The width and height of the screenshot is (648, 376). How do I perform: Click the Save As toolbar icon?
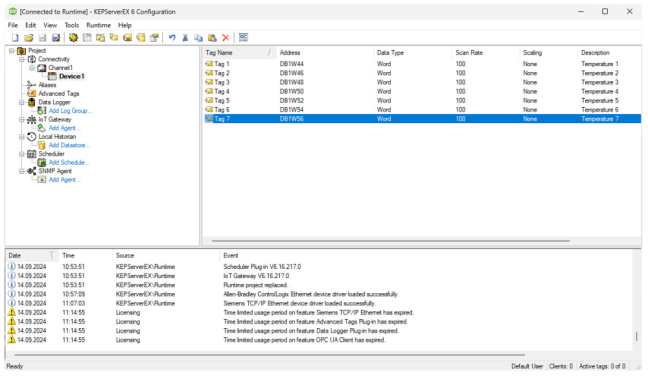56,38
